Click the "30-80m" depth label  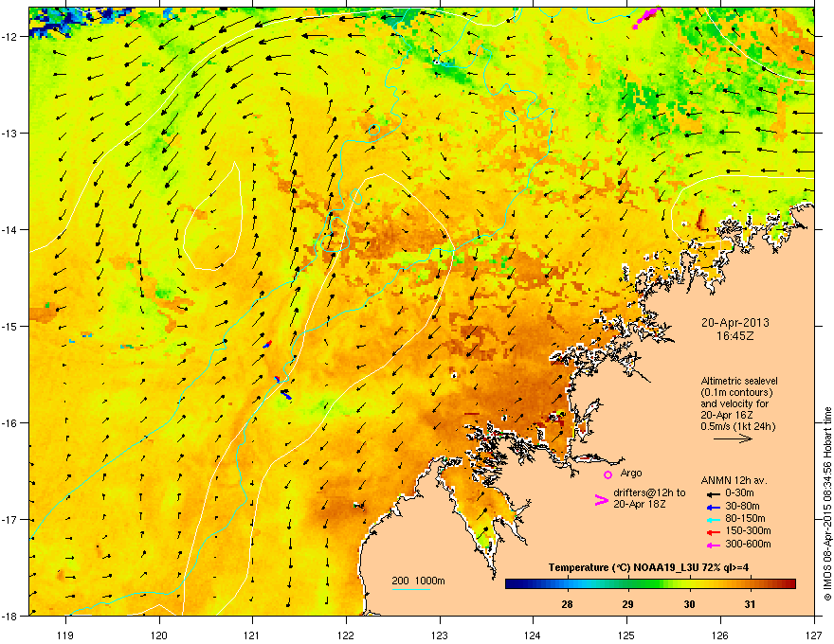[742, 506]
